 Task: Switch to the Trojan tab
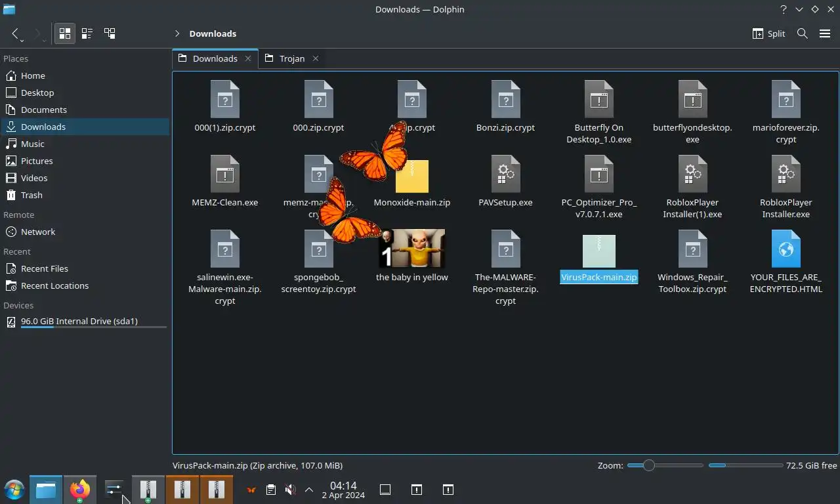pos(292,58)
